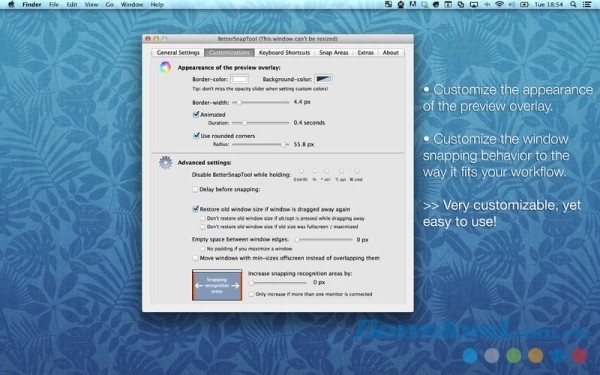
Task: Click the overlapping squares menu bar icon
Action: coord(461,5)
